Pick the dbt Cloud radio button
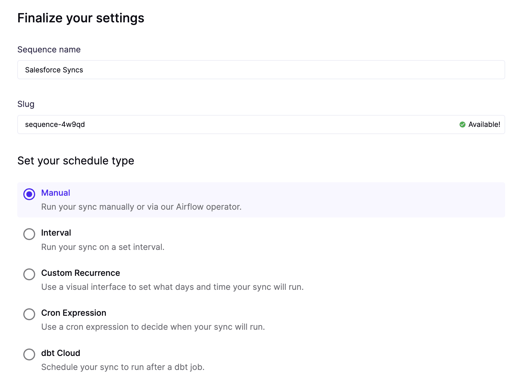Viewport: 532px width, 392px height. coord(29,354)
